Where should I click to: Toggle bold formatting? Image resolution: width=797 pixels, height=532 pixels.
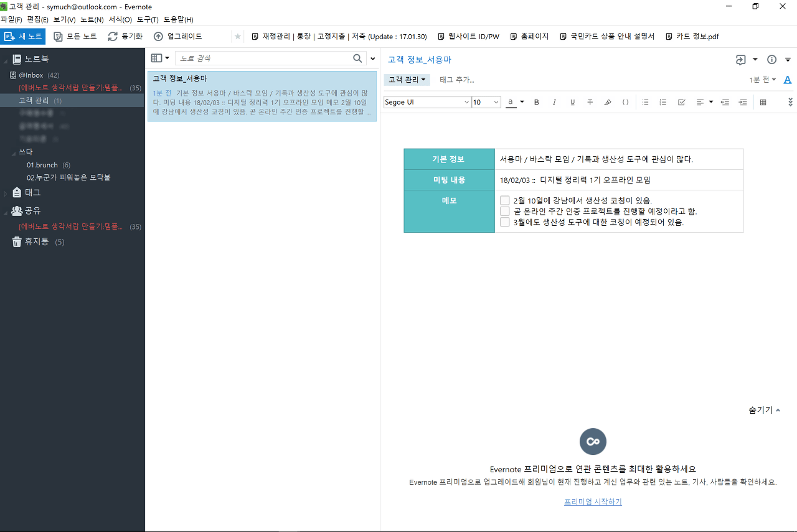coord(537,102)
